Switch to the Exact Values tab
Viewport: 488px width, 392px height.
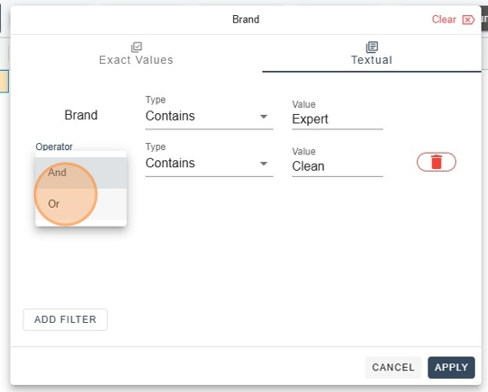(x=136, y=53)
